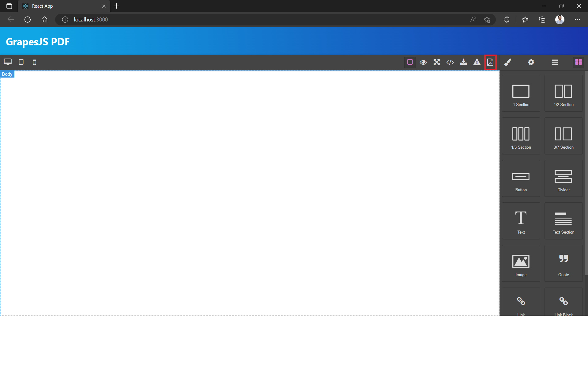Open the code editor view
This screenshot has width=588, height=370.
pos(450,62)
